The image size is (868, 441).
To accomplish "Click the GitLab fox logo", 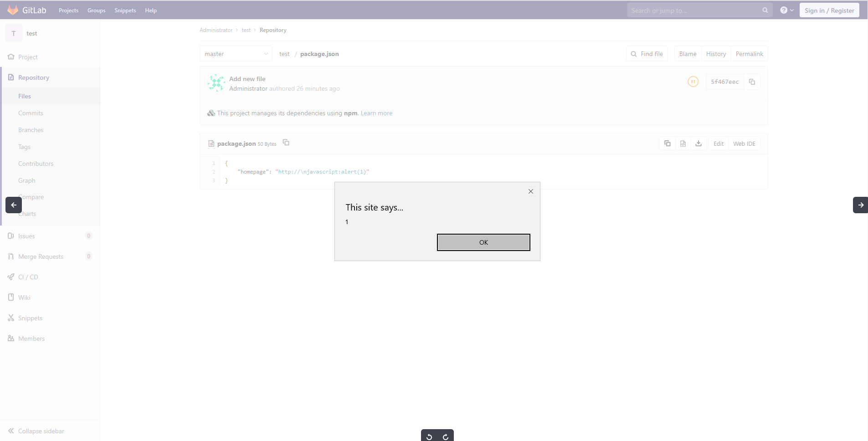I will tap(13, 10).
